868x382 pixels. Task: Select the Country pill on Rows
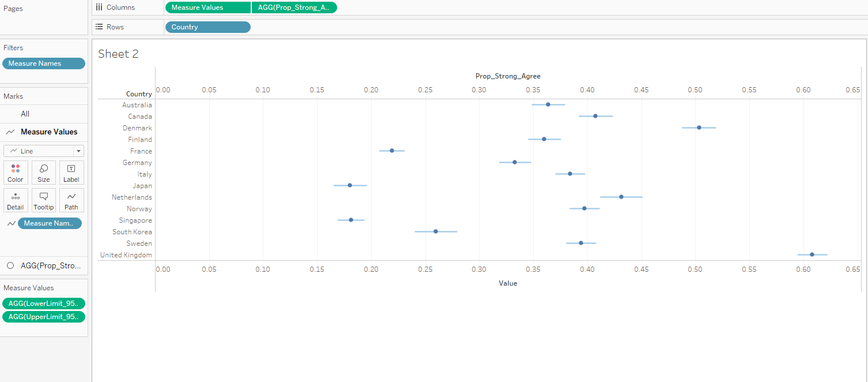tap(207, 27)
